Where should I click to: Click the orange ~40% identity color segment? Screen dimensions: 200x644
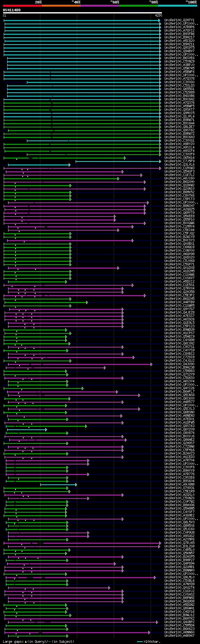(61, 5)
